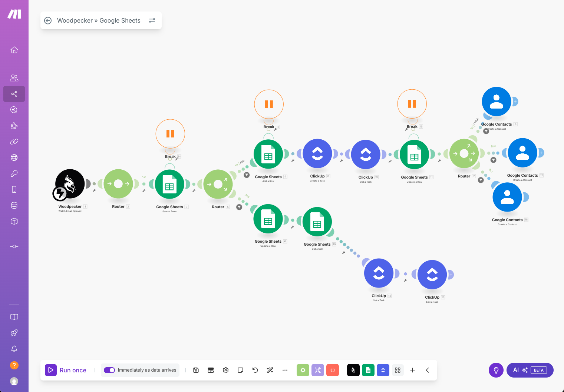Screen dimensions: 564x392
Task: Open scenario settings gear in bottom toolbar
Action: pyautogui.click(x=225, y=370)
